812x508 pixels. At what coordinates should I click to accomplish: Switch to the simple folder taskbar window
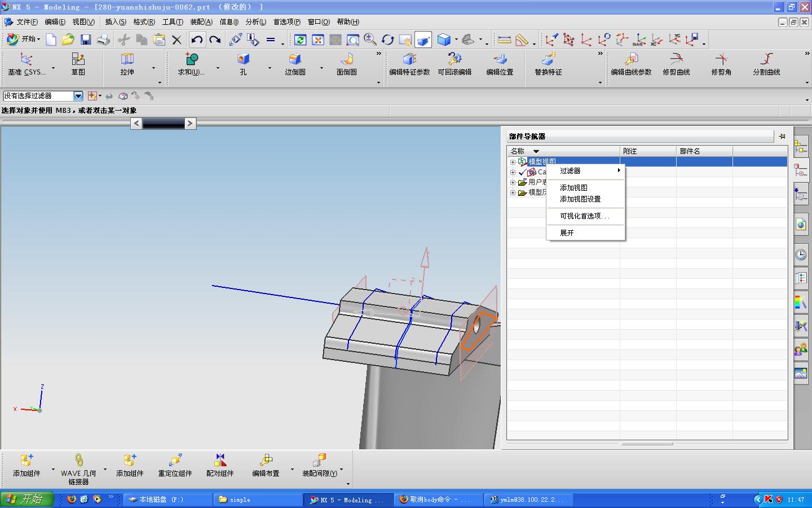pyautogui.click(x=258, y=500)
